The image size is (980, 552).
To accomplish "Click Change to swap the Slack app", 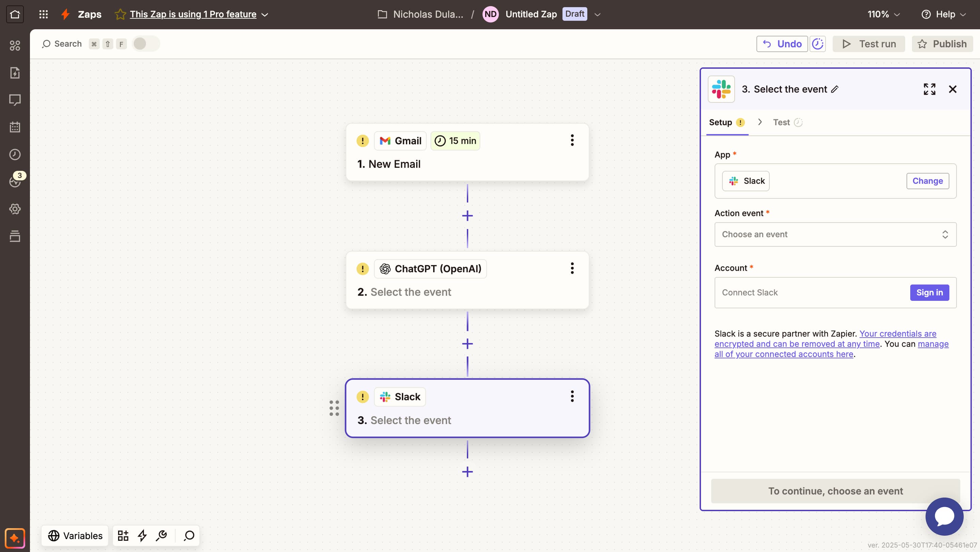I will point(928,181).
